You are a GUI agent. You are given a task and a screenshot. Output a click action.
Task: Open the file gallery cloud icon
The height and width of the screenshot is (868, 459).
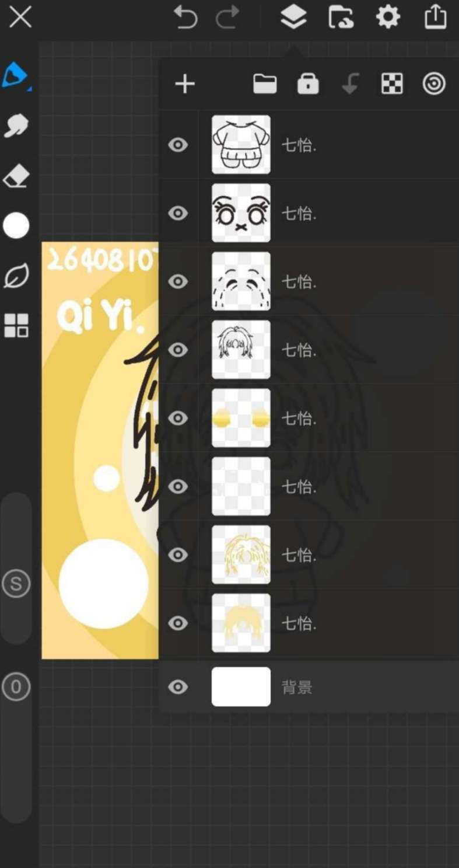click(x=341, y=17)
